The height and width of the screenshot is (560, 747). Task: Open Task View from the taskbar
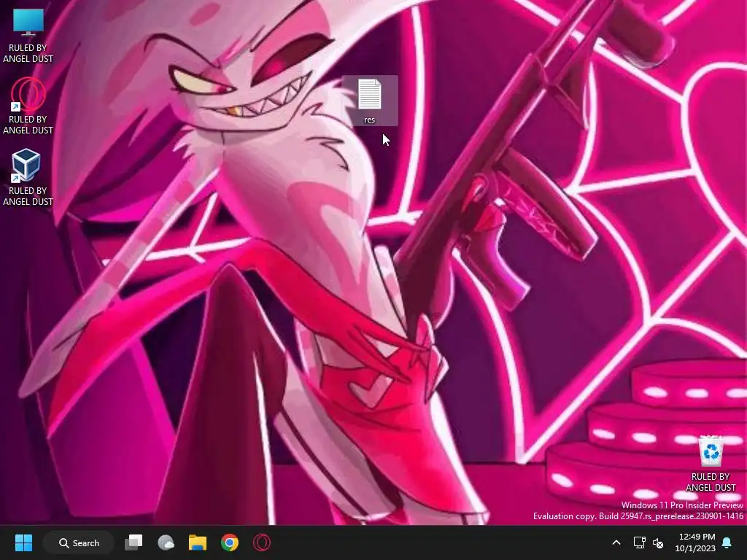point(134,542)
